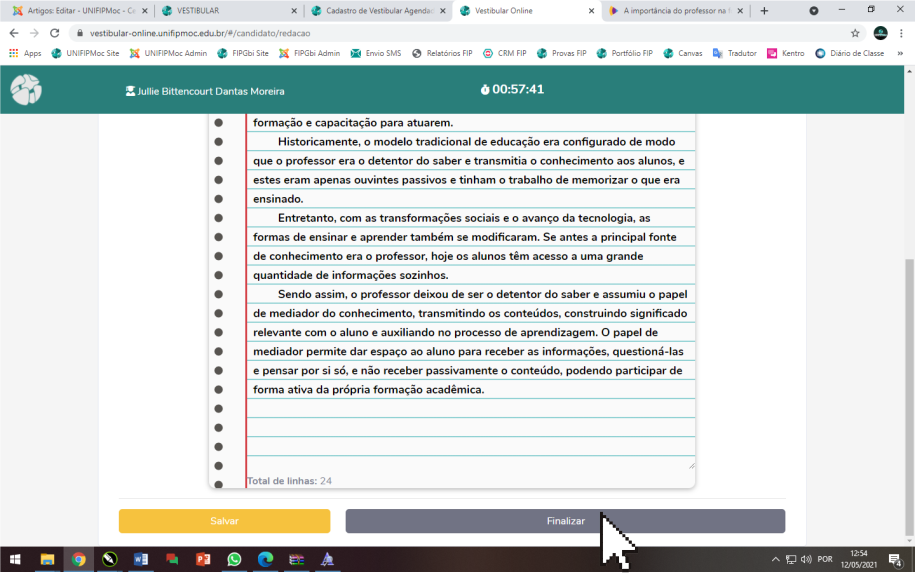Open Envio SMS bookmark
The height and width of the screenshot is (575, 915).
[376, 53]
